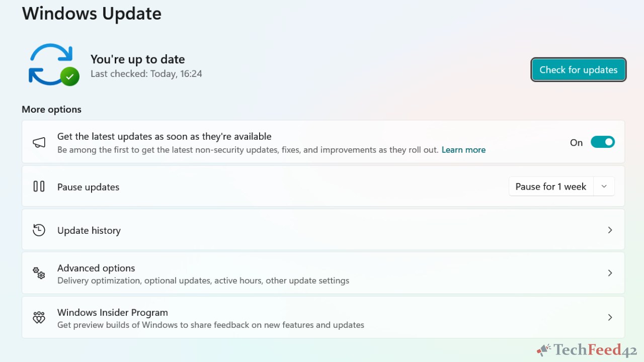Click the "On" label beside the toggle

[x=576, y=143]
